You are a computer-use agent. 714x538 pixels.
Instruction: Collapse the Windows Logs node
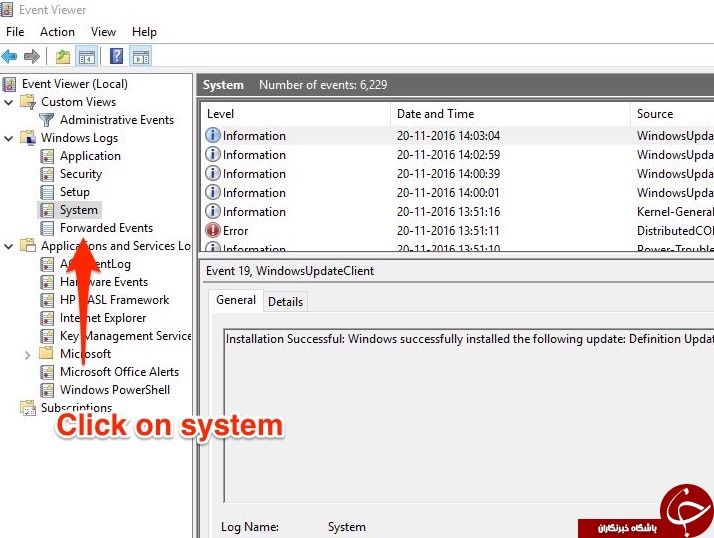pyautogui.click(x=9, y=138)
